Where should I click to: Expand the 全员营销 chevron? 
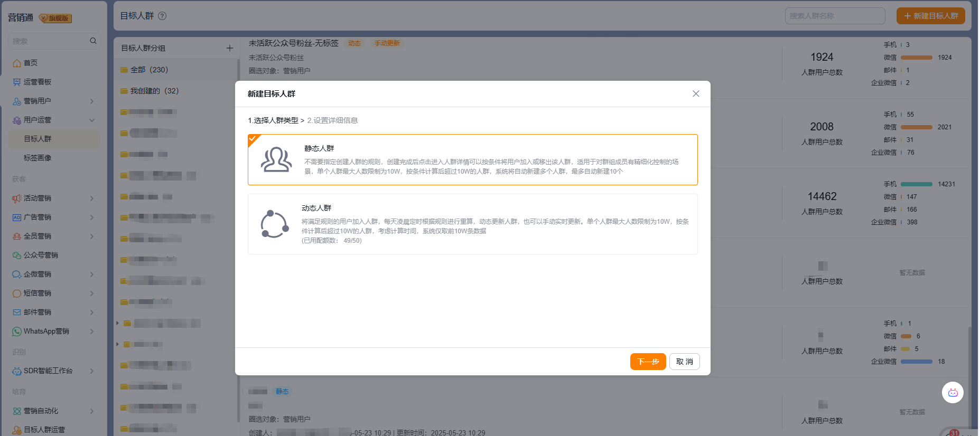tap(92, 236)
